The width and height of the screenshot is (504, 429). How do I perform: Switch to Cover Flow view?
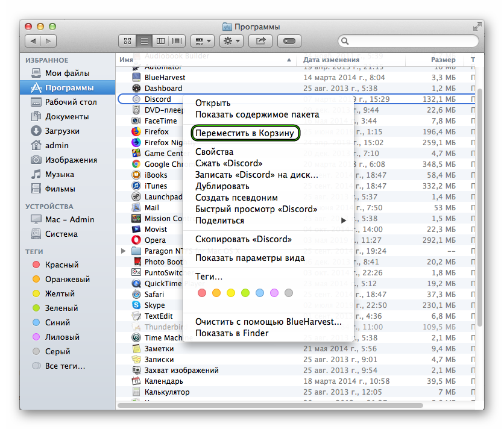click(177, 41)
